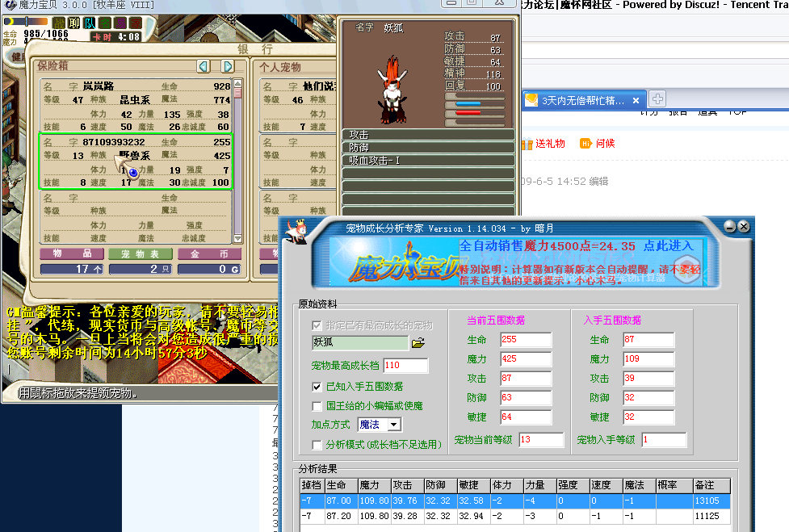Minimize the pet growth analyzer window
The height and width of the screenshot is (532, 789).
click(x=729, y=227)
